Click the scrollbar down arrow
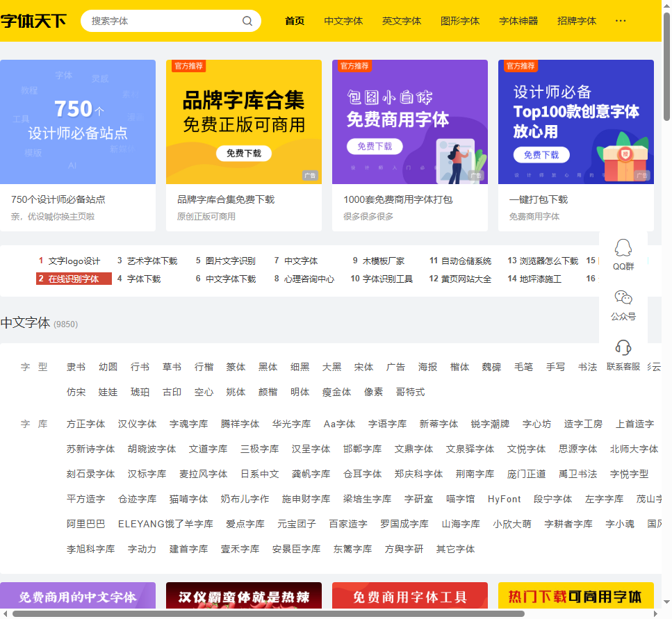Image resolution: width=672 pixels, height=619 pixels. 667,602
